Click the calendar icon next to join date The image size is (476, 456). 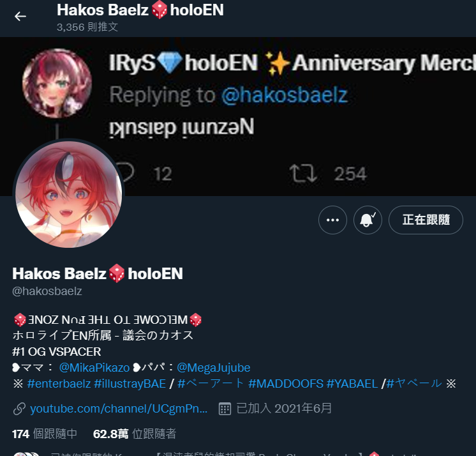tap(225, 409)
